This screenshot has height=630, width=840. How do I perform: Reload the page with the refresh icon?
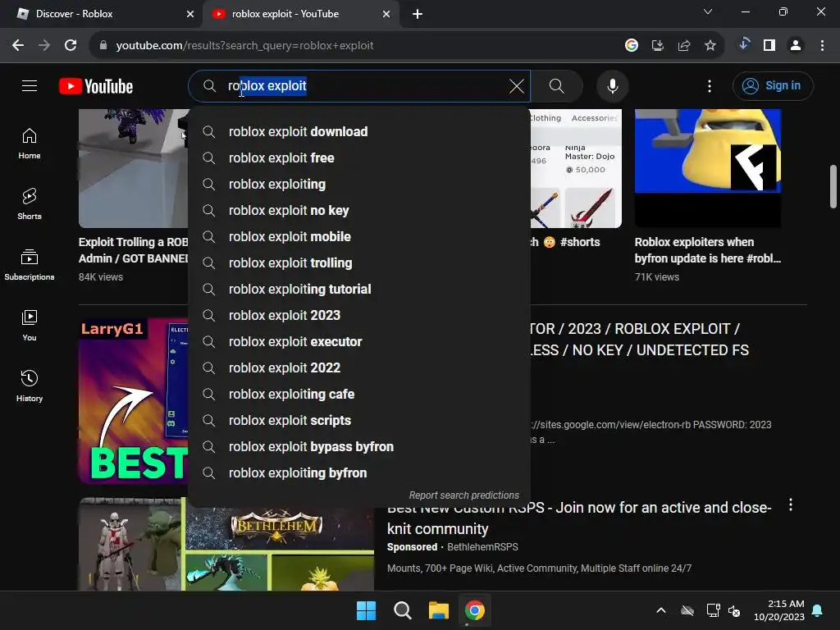pos(71,45)
